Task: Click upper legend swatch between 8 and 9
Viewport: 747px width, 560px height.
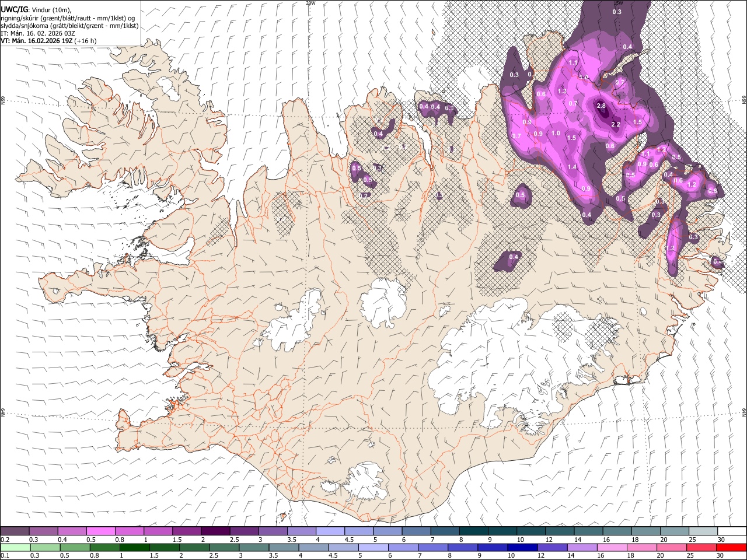Action: [473, 531]
